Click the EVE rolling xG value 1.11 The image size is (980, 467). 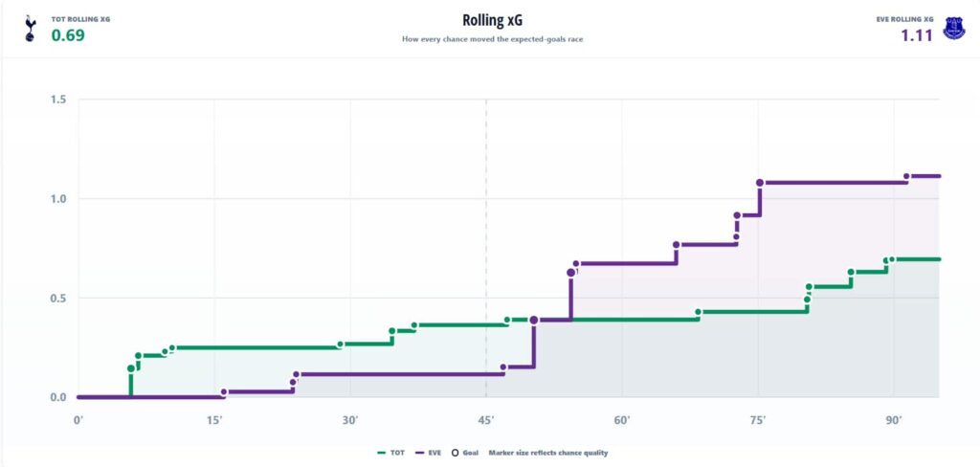point(916,35)
